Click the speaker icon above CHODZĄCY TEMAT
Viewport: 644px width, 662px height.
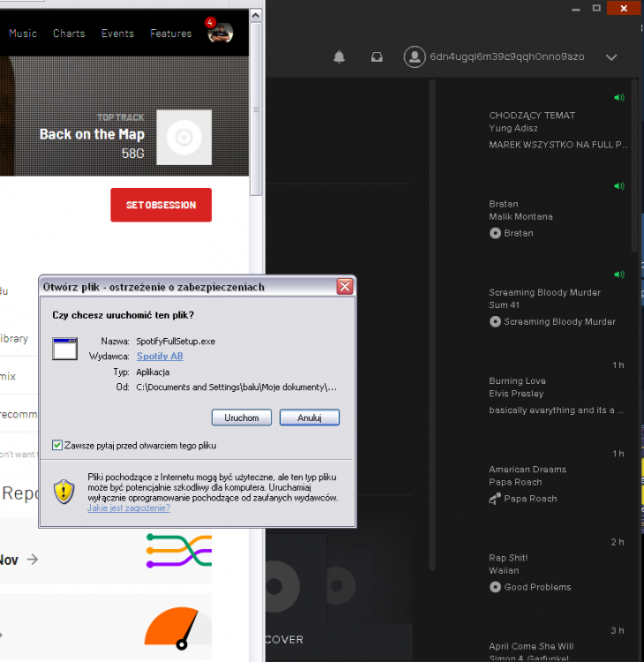618,98
